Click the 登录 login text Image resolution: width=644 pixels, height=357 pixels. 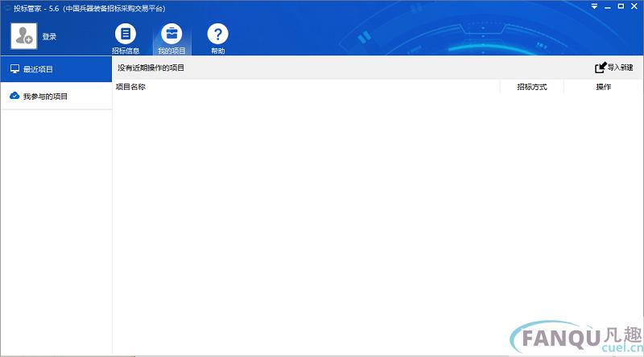(x=49, y=36)
